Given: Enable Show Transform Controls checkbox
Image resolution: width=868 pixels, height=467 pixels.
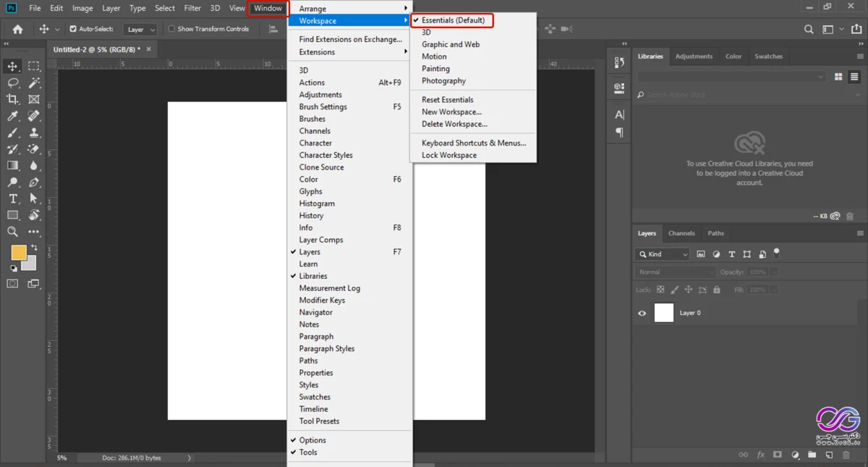Looking at the screenshot, I should point(171,29).
